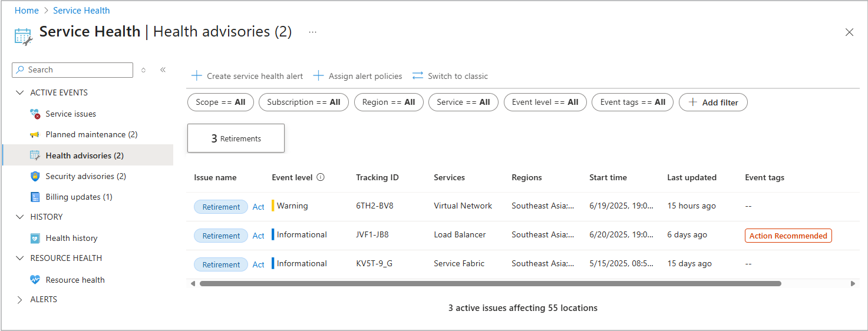
Task: Collapse the sidebar with double-chevron icon
Action: pyautogui.click(x=163, y=69)
